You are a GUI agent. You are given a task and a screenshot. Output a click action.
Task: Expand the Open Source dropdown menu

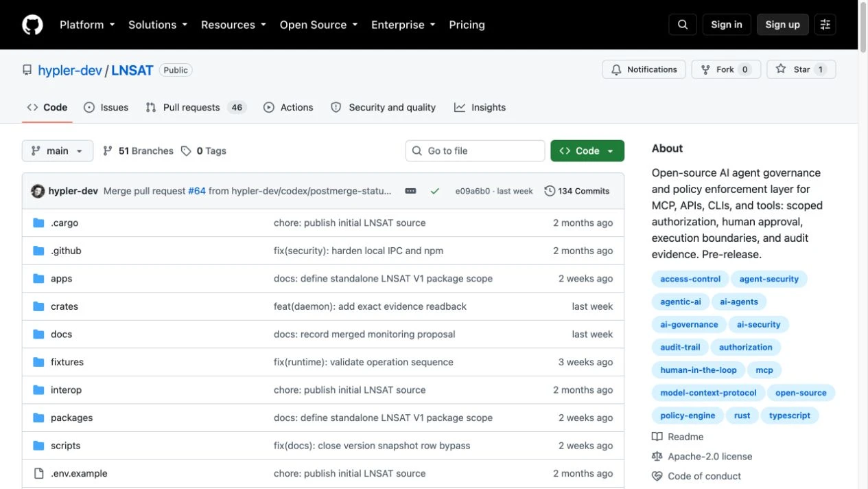click(x=318, y=25)
